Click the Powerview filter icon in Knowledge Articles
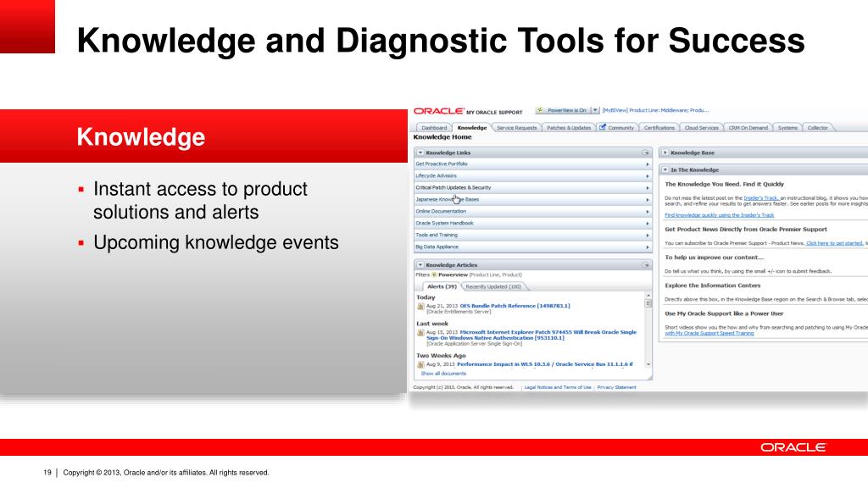The image size is (868, 488). [x=435, y=274]
